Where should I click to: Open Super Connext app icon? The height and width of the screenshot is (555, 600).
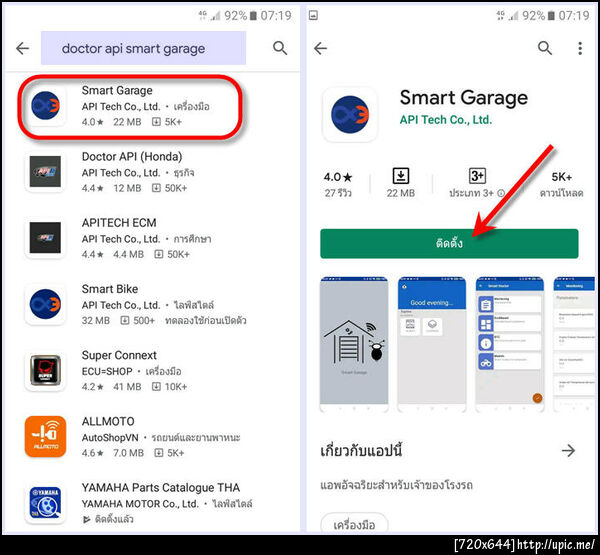click(45, 370)
